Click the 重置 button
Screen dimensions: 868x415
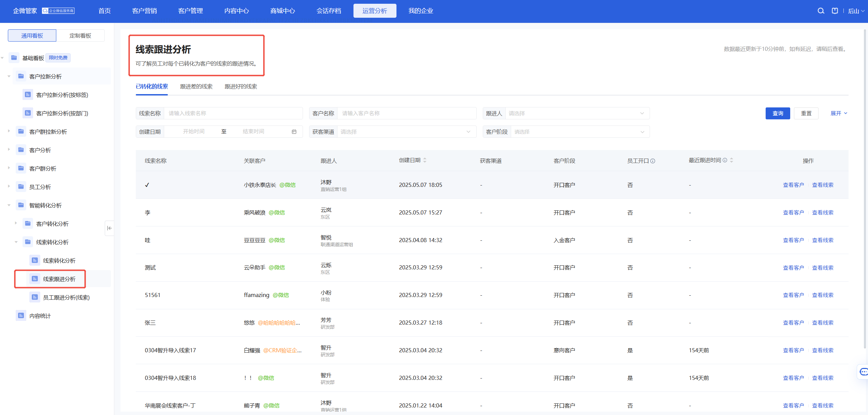tap(806, 113)
